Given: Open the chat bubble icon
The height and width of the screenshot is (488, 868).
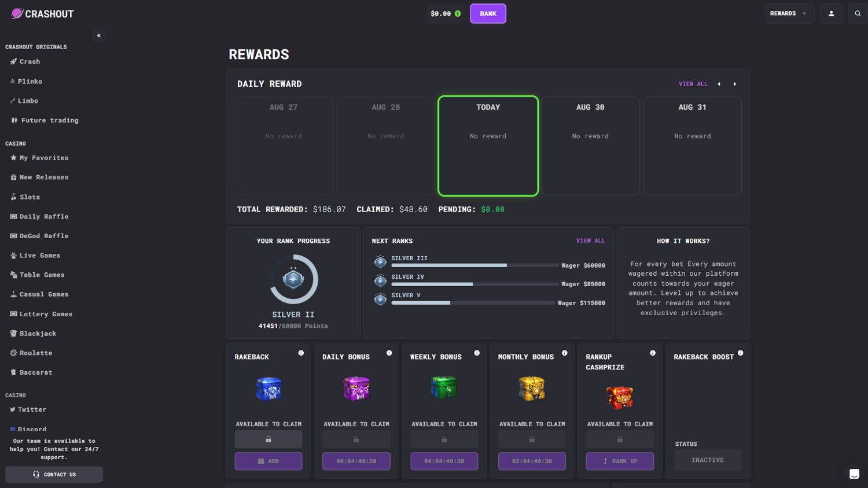Looking at the screenshot, I should [x=854, y=474].
